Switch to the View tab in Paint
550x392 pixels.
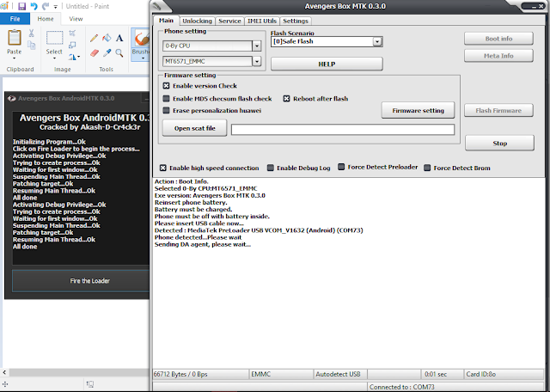click(x=76, y=19)
